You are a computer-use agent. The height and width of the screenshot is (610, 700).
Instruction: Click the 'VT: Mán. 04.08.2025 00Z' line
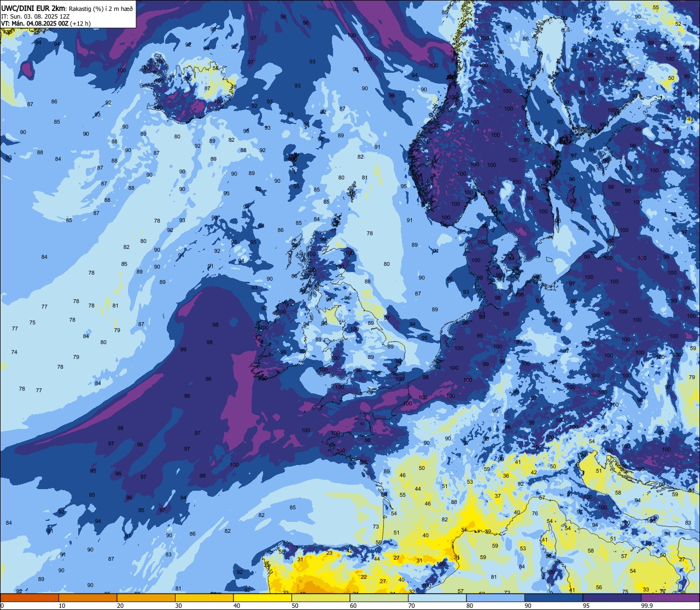click(34, 24)
